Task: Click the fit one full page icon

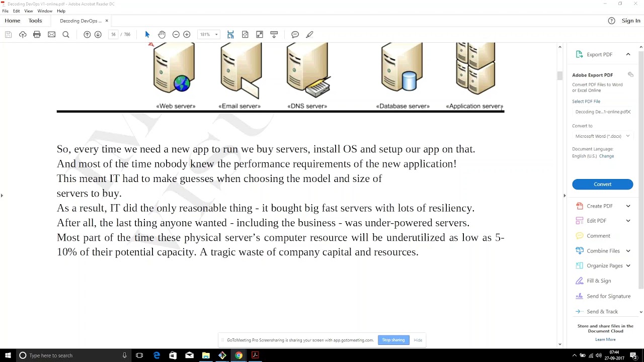Action: pyautogui.click(x=245, y=35)
